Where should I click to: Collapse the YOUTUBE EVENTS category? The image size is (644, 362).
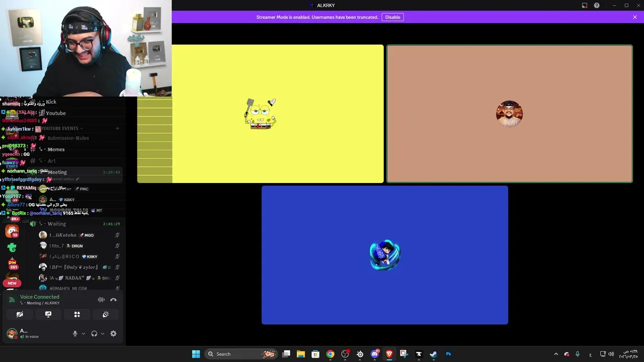point(61,129)
